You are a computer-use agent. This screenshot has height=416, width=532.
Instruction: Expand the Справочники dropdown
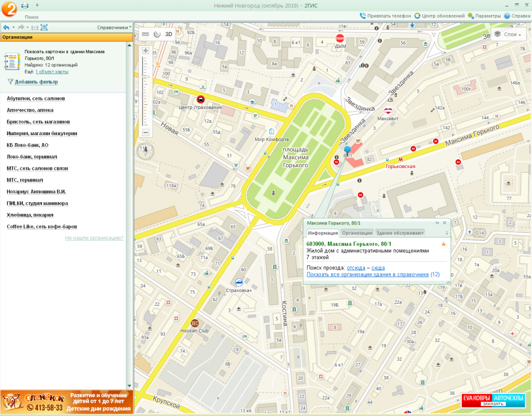tap(114, 27)
